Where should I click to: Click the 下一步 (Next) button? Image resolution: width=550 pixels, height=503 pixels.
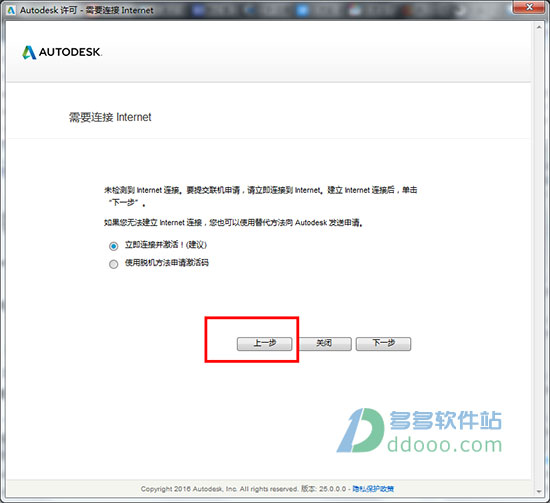point(383,343)
